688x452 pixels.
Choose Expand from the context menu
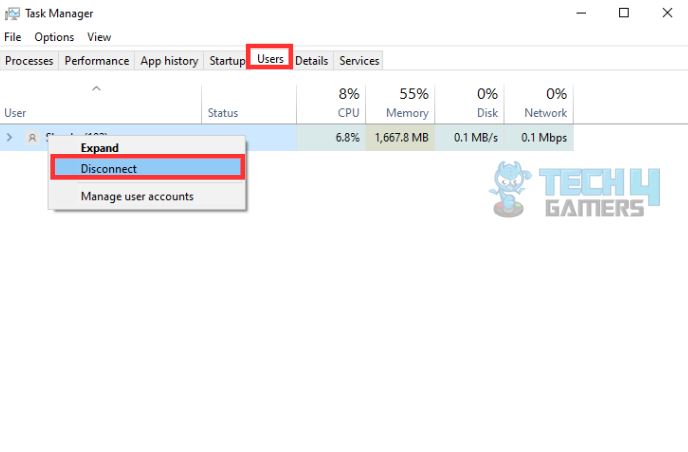pos(100,148)
